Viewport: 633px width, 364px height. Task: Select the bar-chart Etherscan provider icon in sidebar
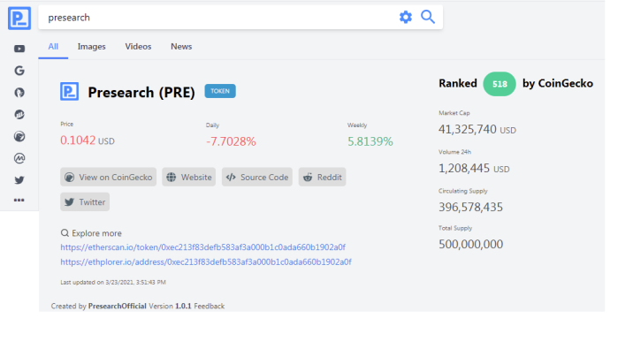click(19, 115)
